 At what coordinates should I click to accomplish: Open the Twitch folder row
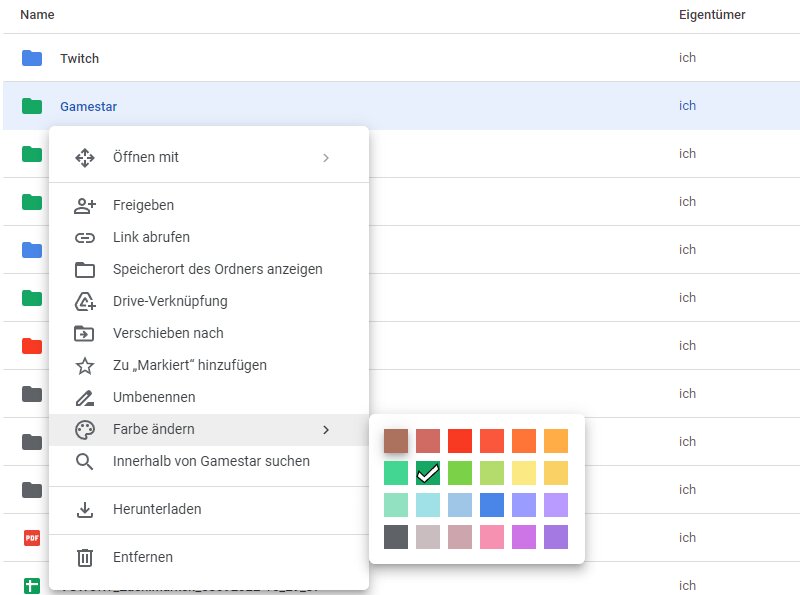click(x=80, y=58)
